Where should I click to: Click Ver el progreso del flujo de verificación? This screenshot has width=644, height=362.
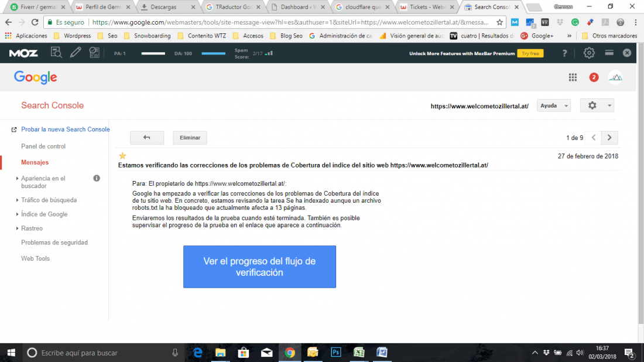tap(259, 267)
